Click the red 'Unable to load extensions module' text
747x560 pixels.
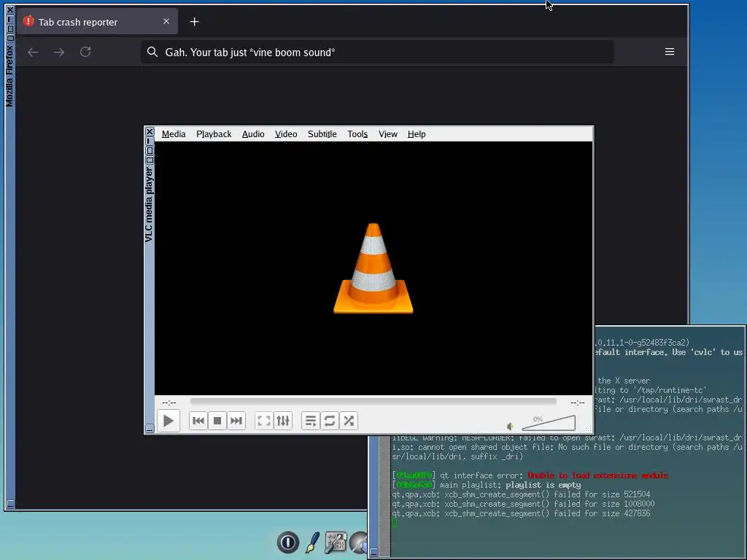598,475
